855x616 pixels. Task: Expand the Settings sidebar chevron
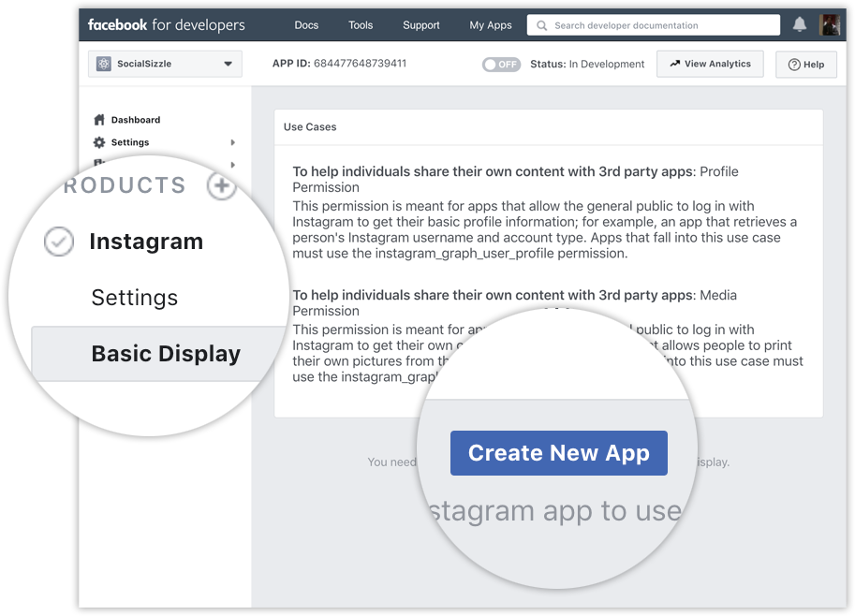tap(233, 142)
